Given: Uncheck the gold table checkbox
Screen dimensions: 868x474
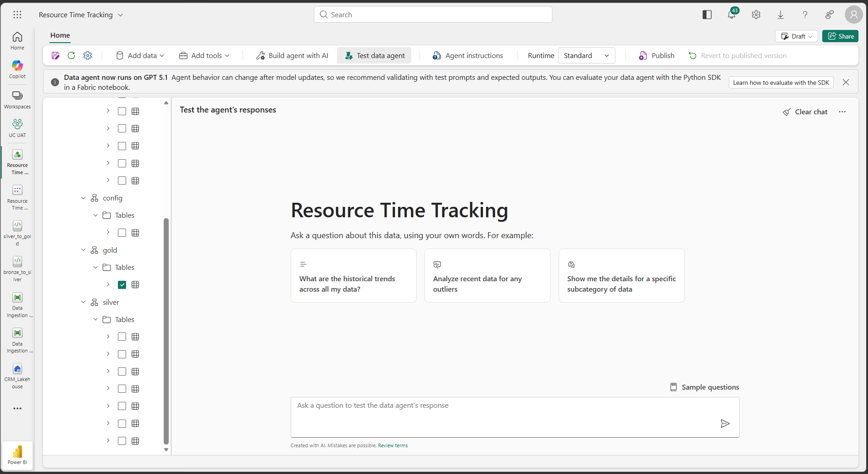Looking at the screenshot, I should point(122,284).
